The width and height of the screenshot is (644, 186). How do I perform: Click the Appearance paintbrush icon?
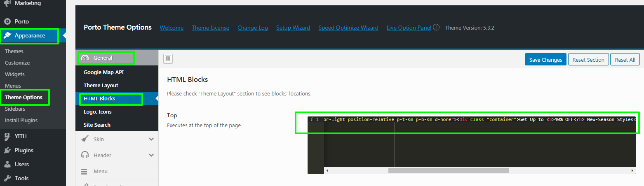point(7,36)
